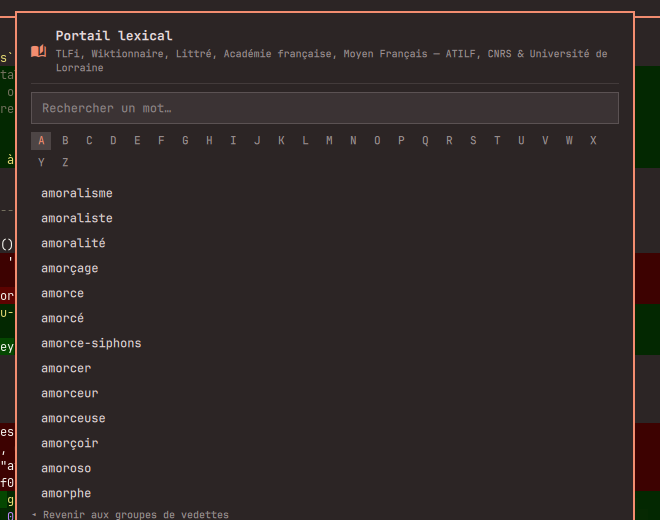Select the letter Z tab
The height and width of the screenshot is (520, 660).
[x=65, y=163]
